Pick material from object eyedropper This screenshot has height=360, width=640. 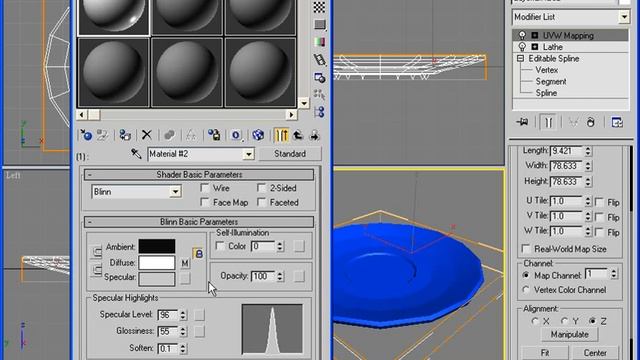[x=136, y=154]
